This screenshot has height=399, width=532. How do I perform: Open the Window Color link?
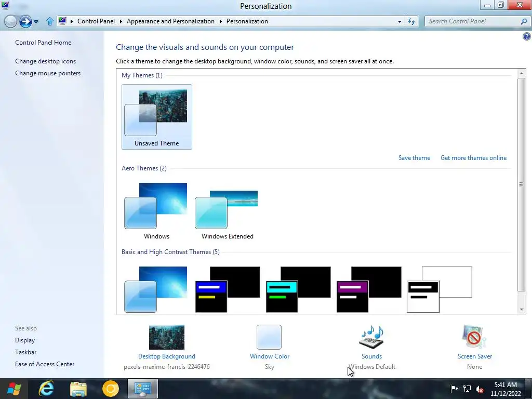coord(270,356)
